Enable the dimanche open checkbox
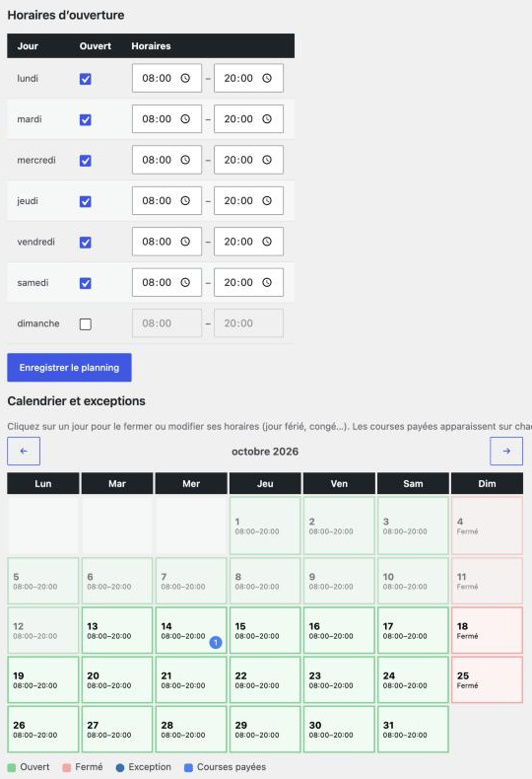The height and width of the screenshot is (779, 532). point(86,323)
